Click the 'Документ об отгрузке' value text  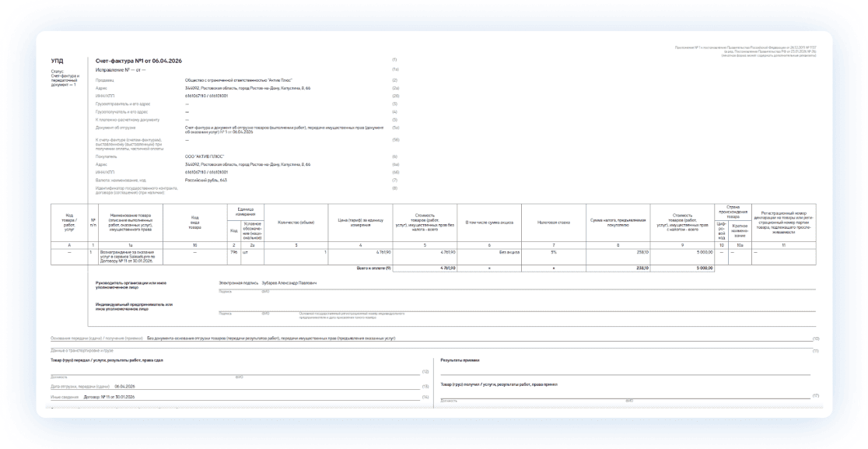click(284, 129)
